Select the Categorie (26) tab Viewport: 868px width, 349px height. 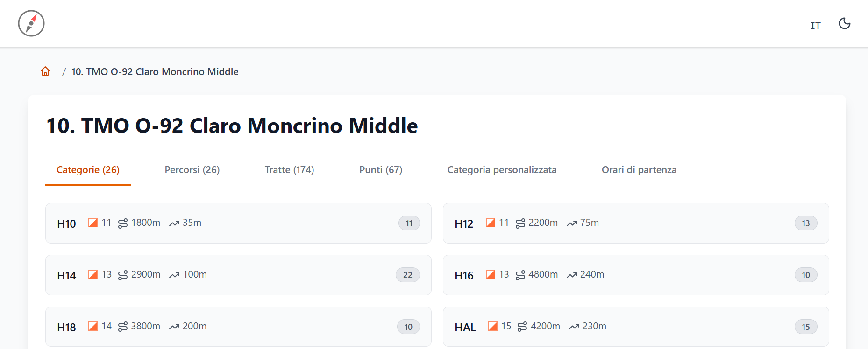tap(88, 170)
